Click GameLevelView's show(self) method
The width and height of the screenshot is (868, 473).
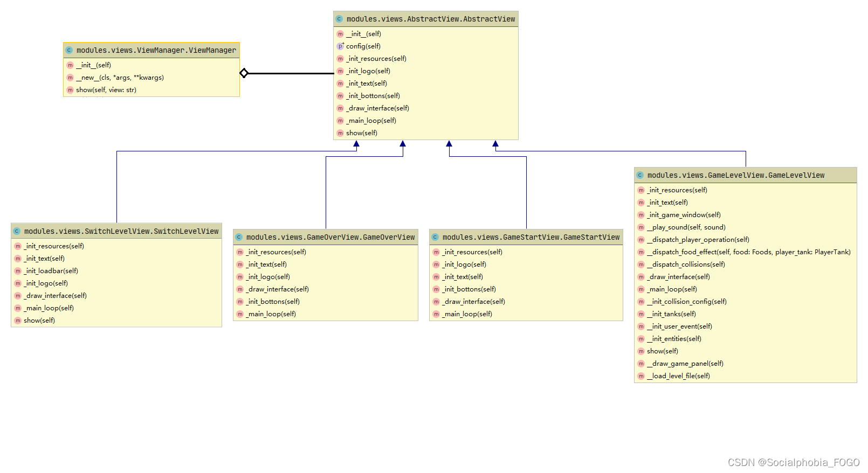663,351
